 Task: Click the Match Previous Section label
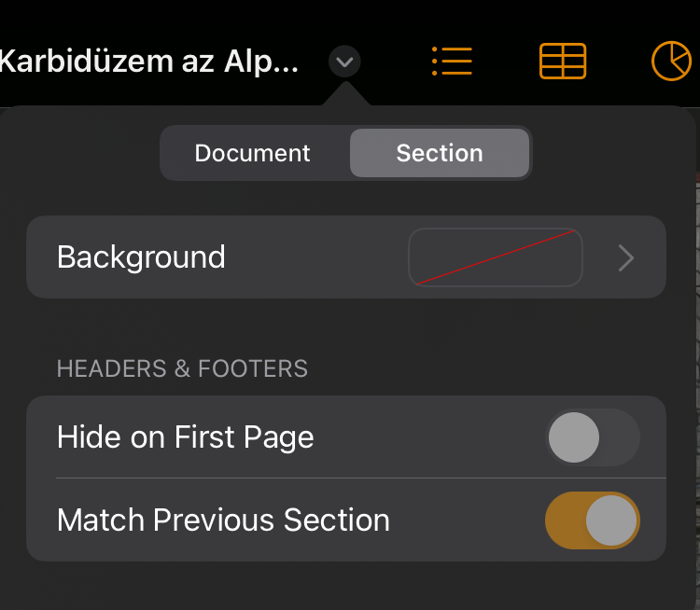223,520
